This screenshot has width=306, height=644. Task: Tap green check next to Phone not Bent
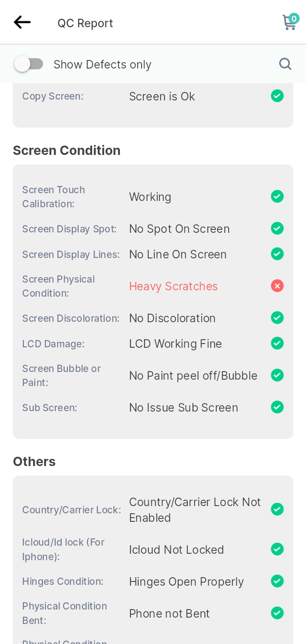(x=277, y=613)
